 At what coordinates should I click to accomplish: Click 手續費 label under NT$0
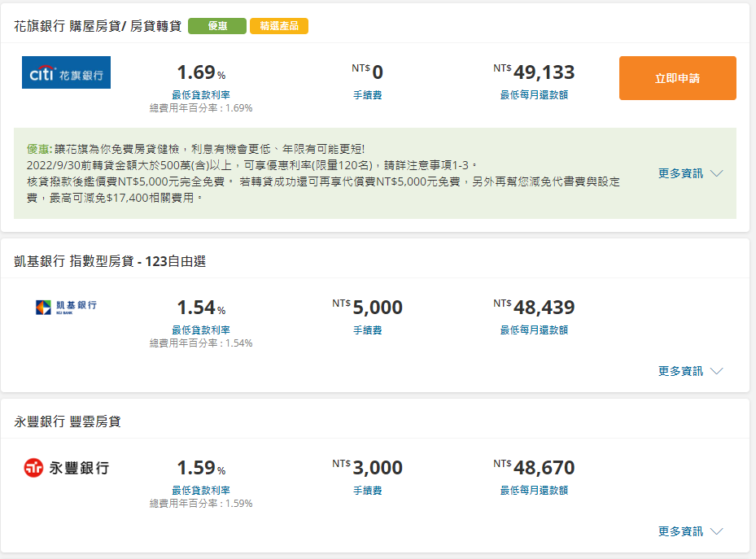point(367,95)
